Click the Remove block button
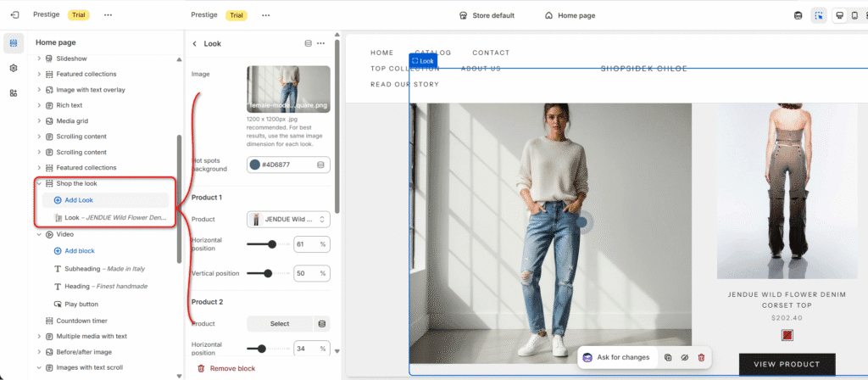The image size is (868, 380). pyautogui.click(x=225, y=369)
